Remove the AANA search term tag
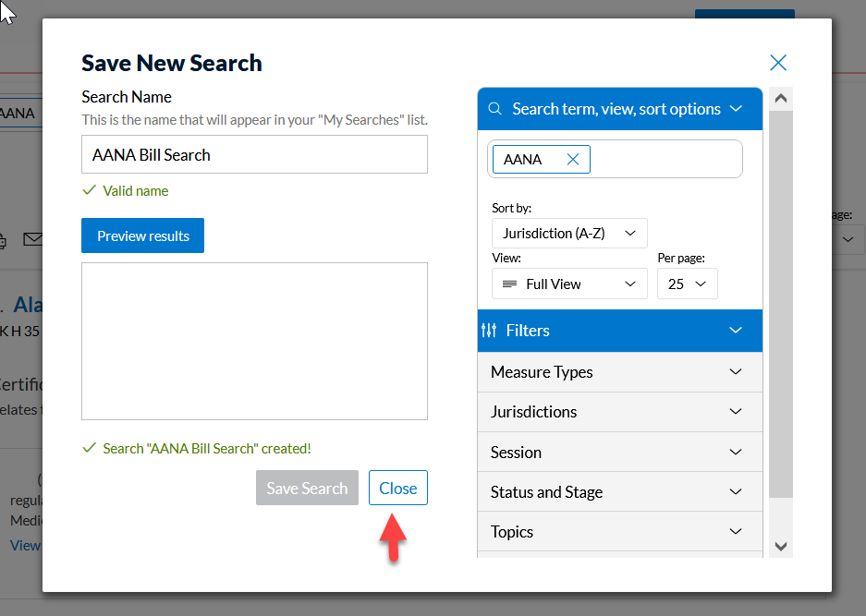This screenshot has width=866, height=616. [573, 160]
